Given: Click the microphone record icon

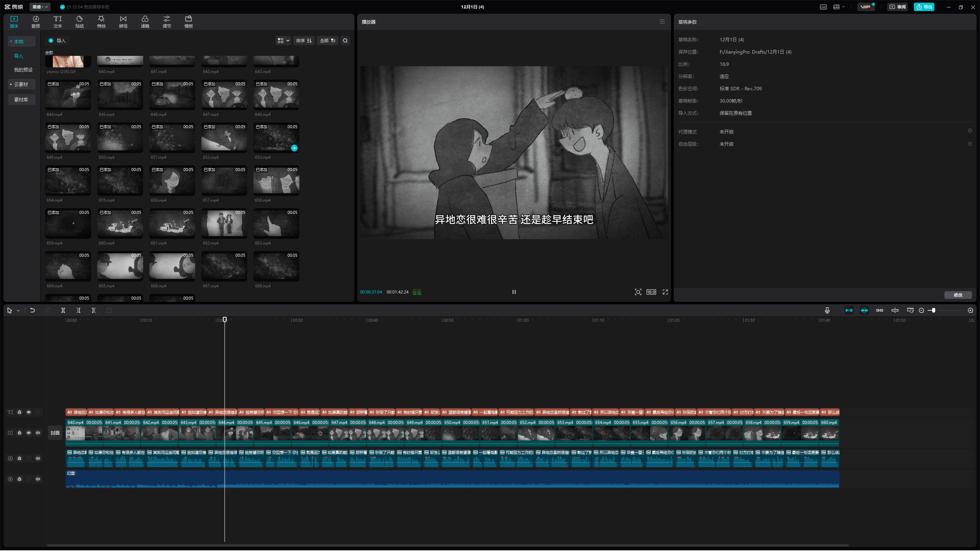Looking at the screenshot, I should tap(827, 310).
